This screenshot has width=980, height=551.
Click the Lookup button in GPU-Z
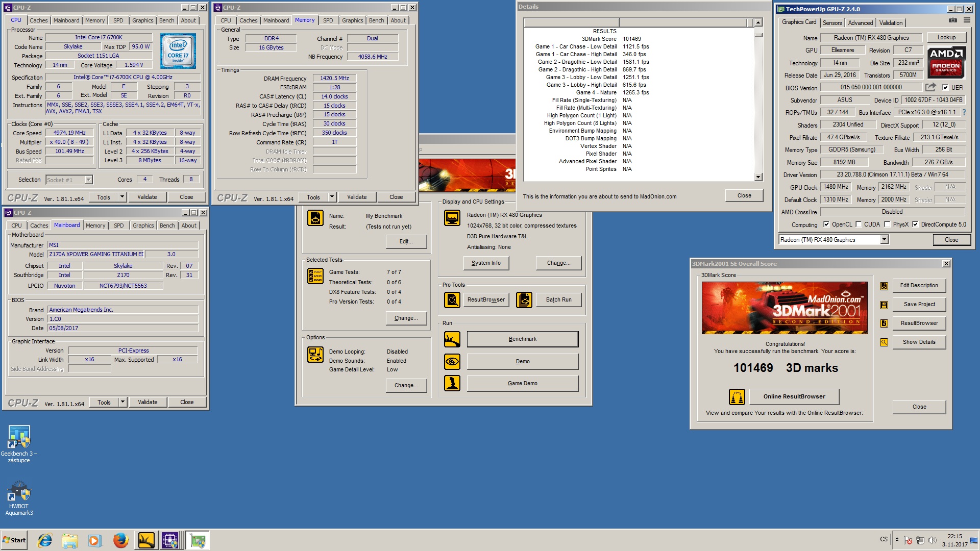pos(946,38)
